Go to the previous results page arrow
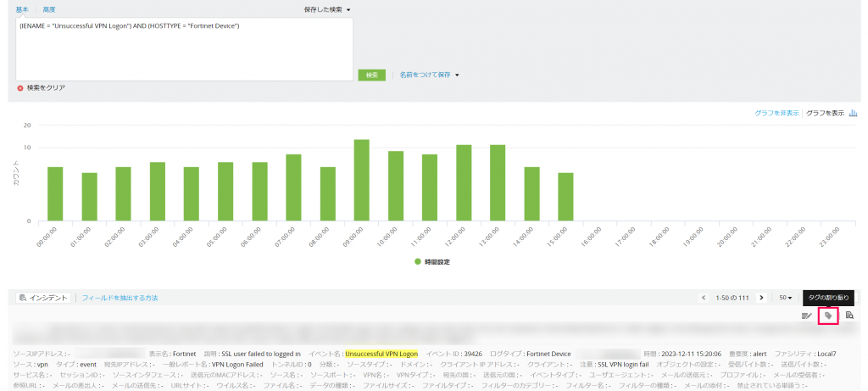The width and height of the screenshot is (868, 391). tap(704, 298)
